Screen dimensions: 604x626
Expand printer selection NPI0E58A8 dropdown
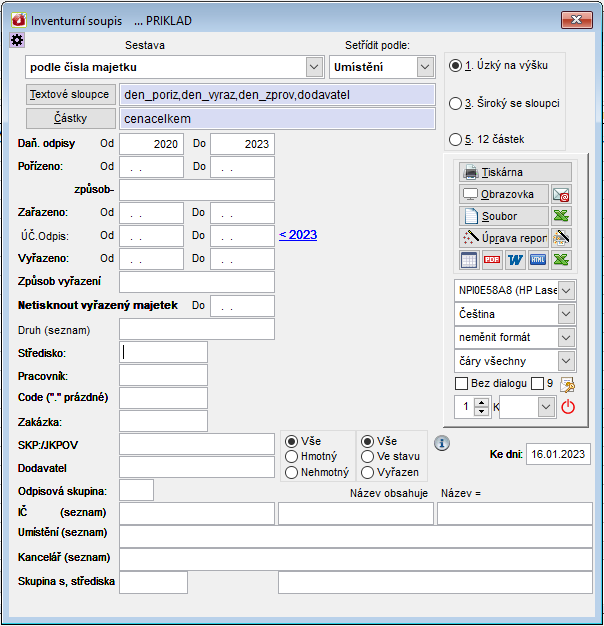566,290
